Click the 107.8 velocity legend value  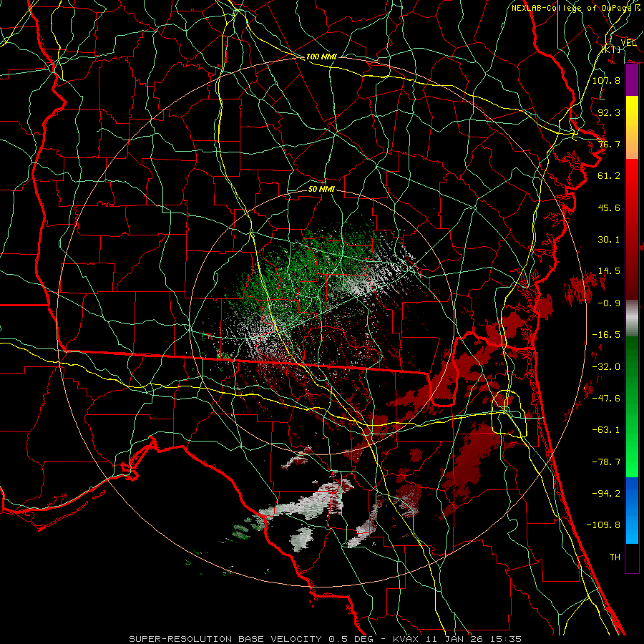pos(606,80)
